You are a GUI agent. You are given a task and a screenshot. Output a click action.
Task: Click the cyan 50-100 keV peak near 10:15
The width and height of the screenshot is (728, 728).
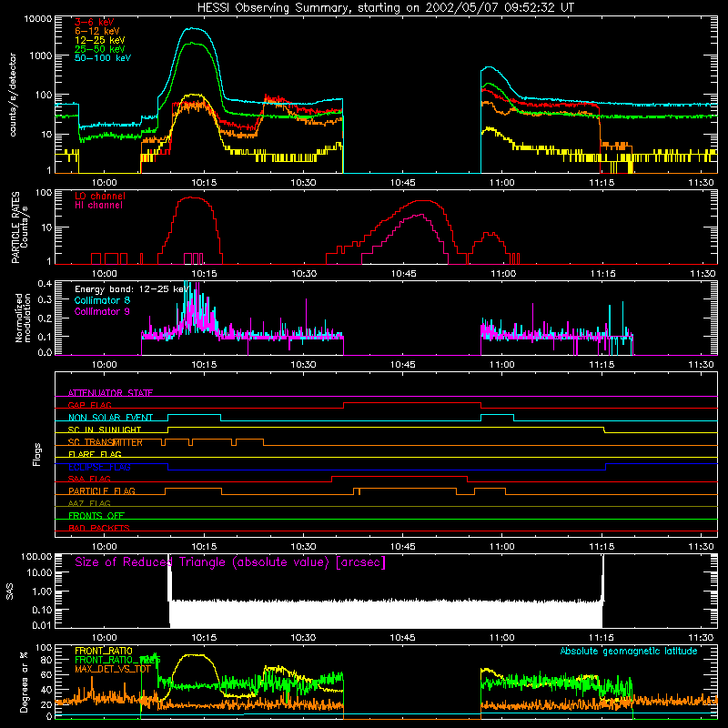pyautogui.click(x=193, y=28)
